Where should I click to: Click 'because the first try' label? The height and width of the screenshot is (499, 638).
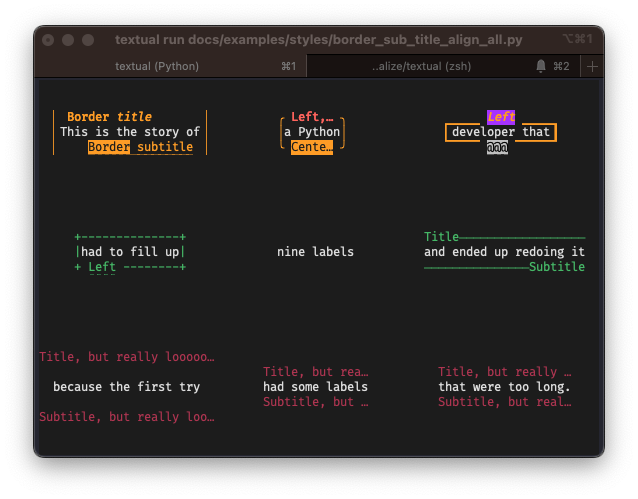(127, 387)
